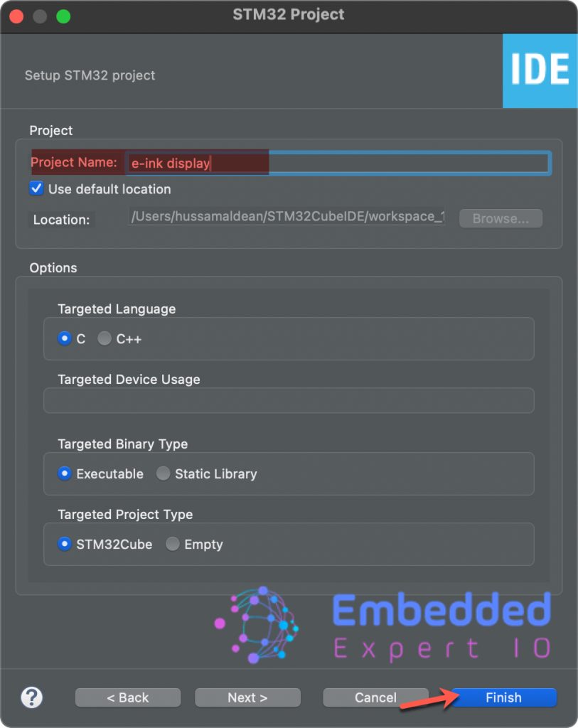This screenshot has width=578, height=728.
Task: Select C as targeted language
Action: tap(65, 338)
